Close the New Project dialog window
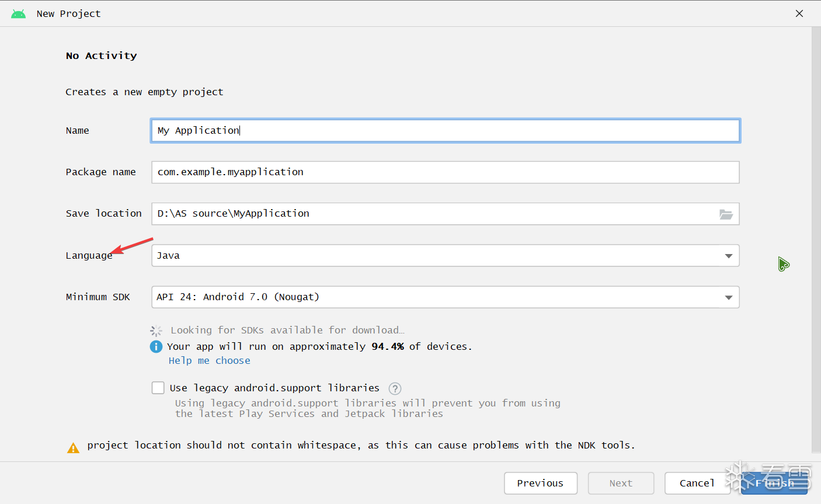The image size is (821, 504). pyautogui.click(x=799, y=13)
